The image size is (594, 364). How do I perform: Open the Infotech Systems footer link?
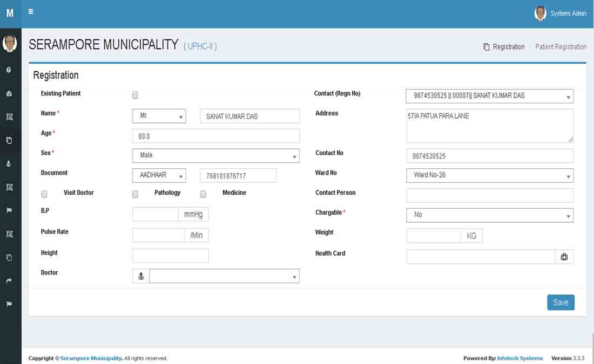pyautogui.click(x=519, y=359)
